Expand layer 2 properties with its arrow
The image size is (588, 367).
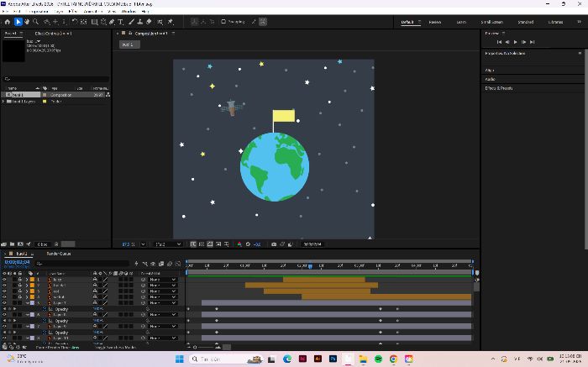click(x=27, y=286)
